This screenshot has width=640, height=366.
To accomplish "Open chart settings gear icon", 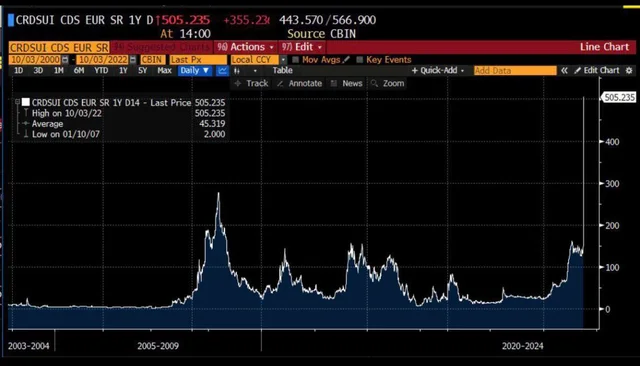I will tap(629, 70).
